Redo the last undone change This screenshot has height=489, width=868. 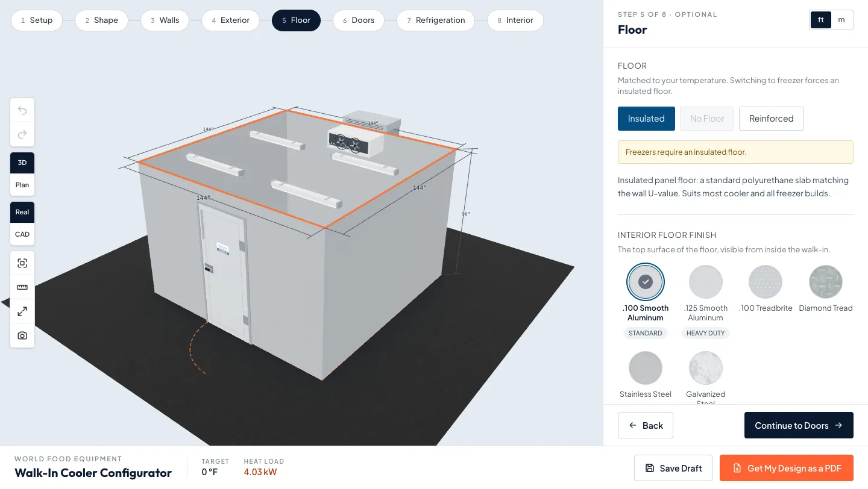click(22, 134)
